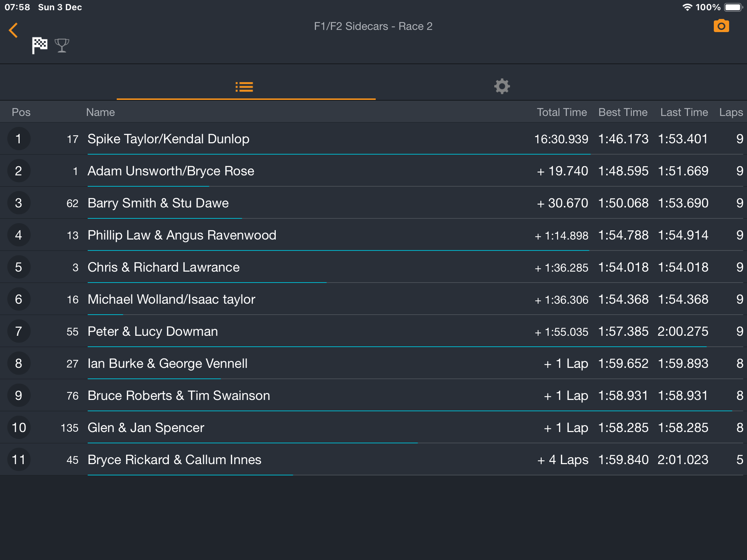This screenshot has width=747, height=560.
Task: Click gap value + 1:36.285
Action: tap(561, 268)
